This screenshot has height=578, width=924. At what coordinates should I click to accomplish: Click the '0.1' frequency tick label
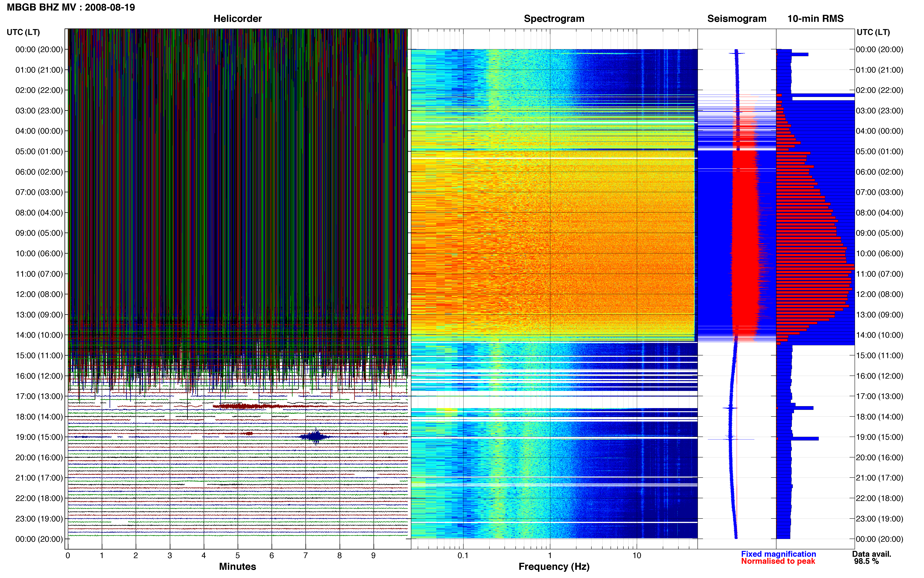tap(463, 555)
